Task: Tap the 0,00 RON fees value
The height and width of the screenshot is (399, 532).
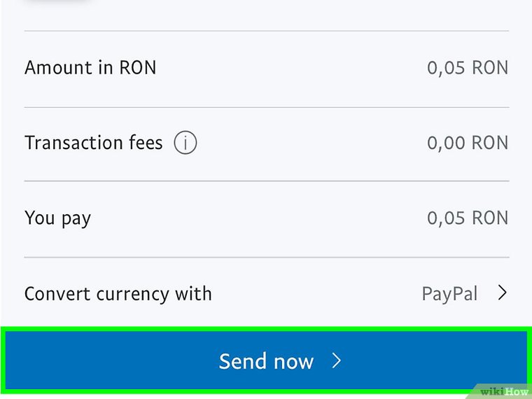Action: (468, 143)
